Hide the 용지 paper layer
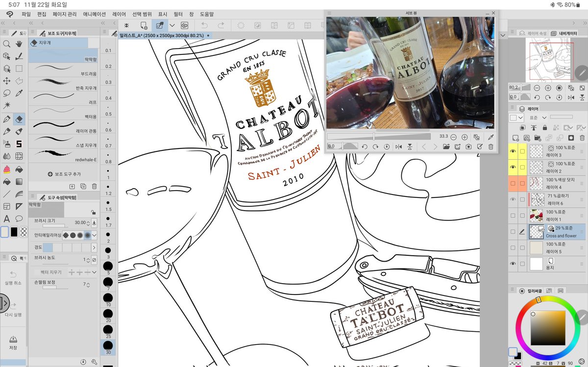 (x=513, y=264)
